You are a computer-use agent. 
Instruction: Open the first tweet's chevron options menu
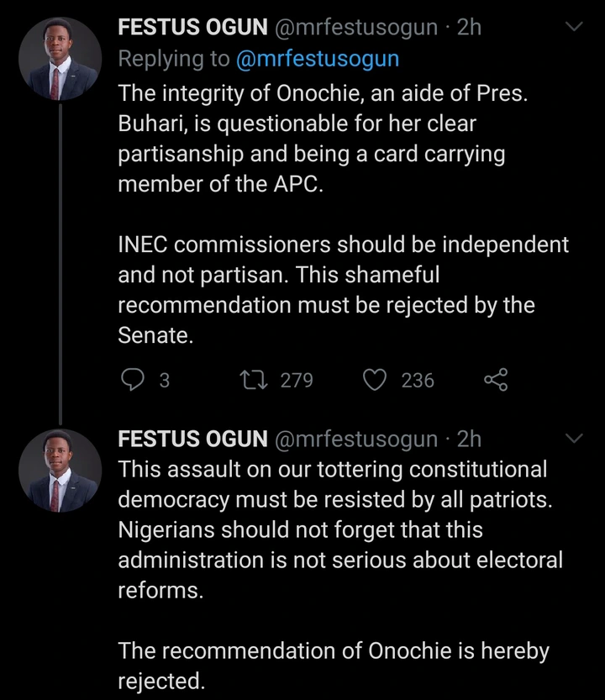coord(575,28)
